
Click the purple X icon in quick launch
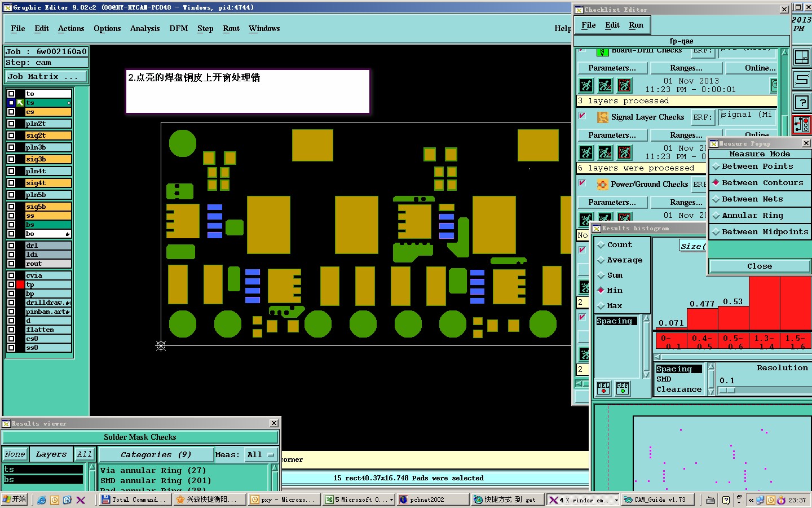pyautogui.click(x=81, y=500)
